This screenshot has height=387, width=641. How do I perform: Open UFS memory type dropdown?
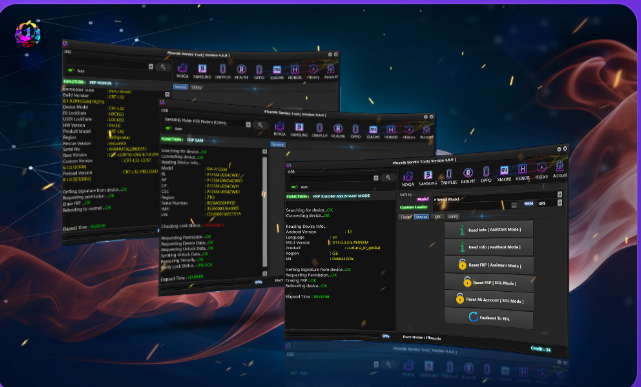(560, 203)
